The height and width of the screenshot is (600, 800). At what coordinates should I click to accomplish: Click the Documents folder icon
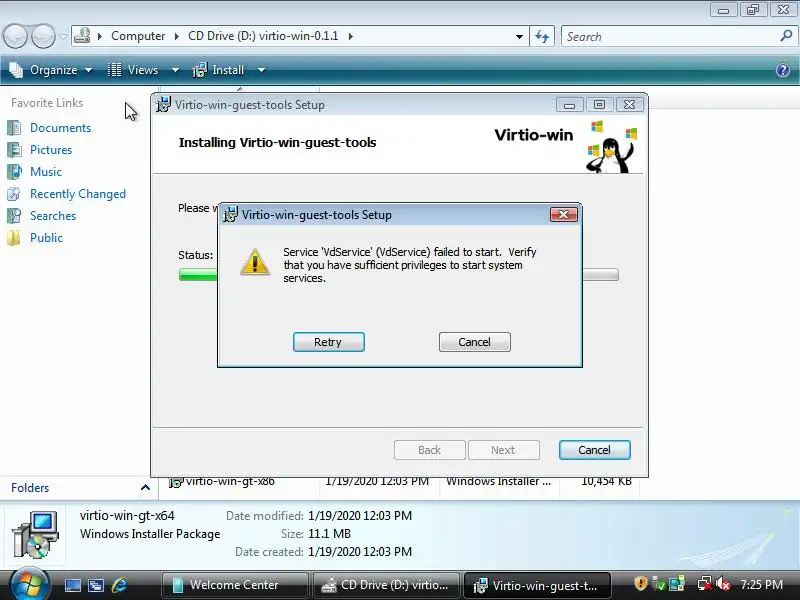point(14,128)
